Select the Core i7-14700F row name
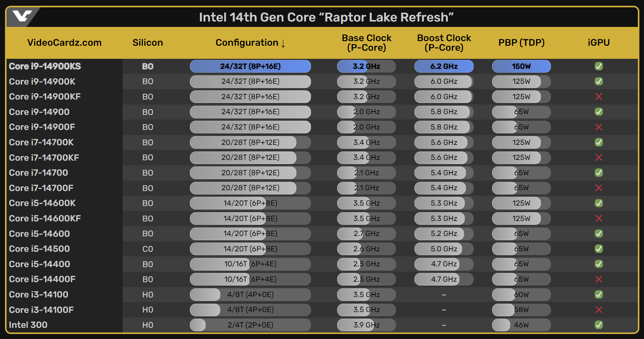 point(41,188)
